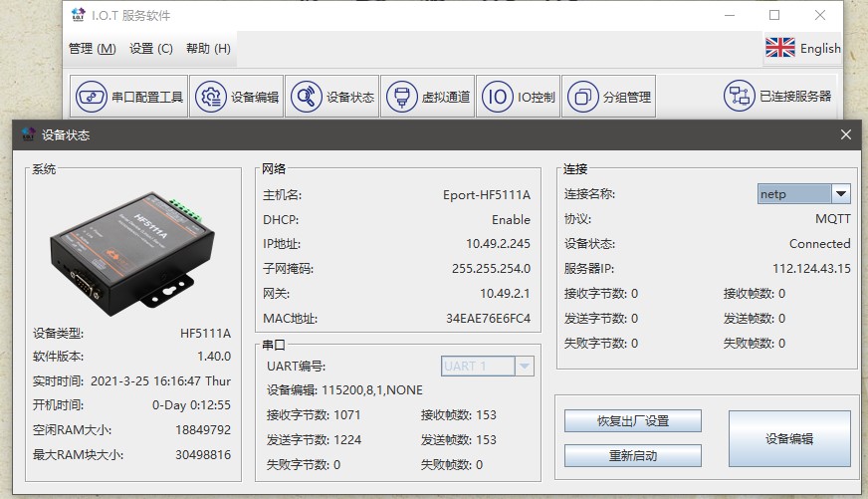Open 设备状态 device status toolbar icon
This screenshot has width=868, height=499.
coord(333,97)
